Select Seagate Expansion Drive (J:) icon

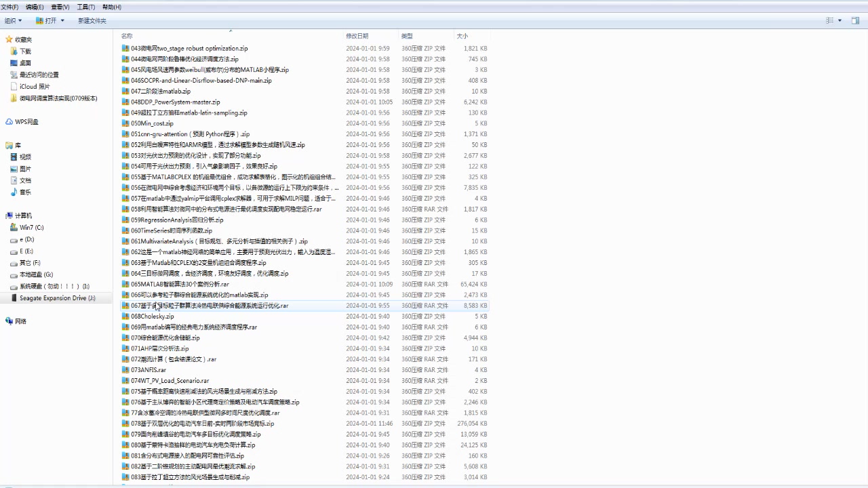pyautogui.click(x=14, y=298)
